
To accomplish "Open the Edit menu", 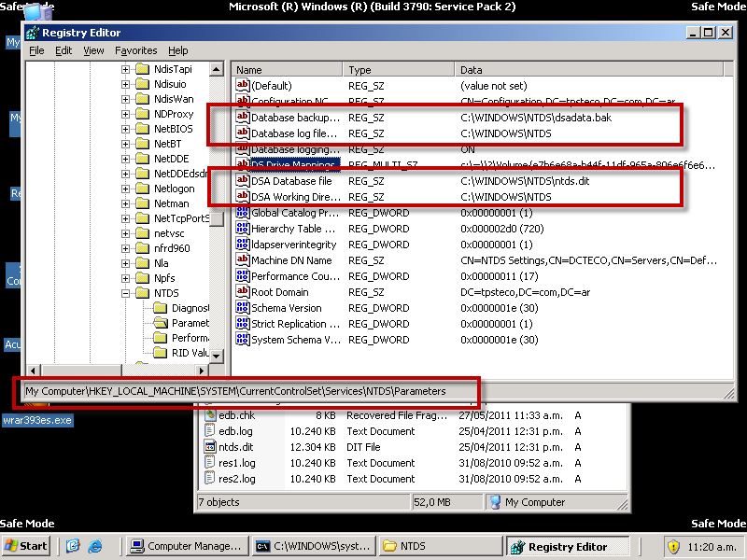I will point(63,50).
